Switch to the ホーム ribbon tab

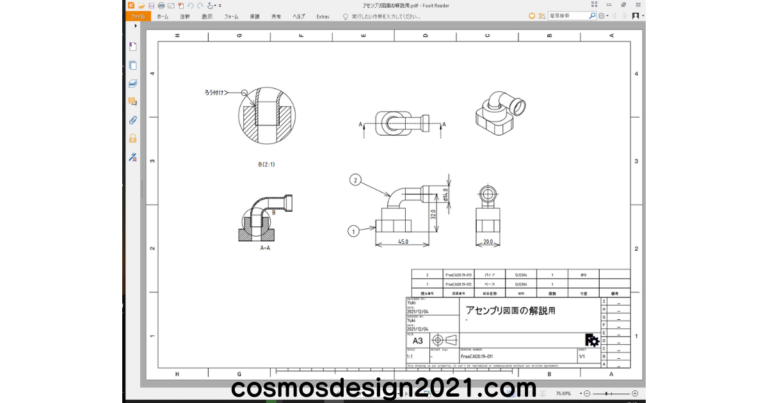coord(162,17)
